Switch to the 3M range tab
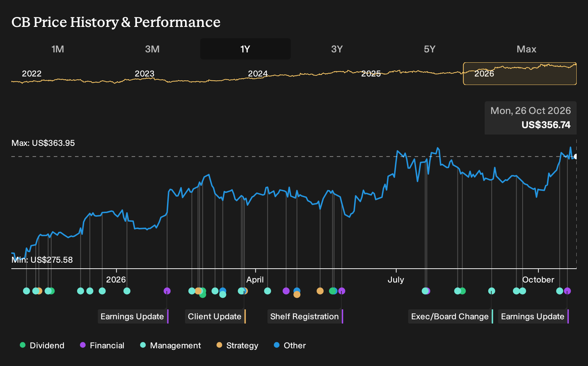The width and height of the screenshot is (588, 366). tap(152, 49)
